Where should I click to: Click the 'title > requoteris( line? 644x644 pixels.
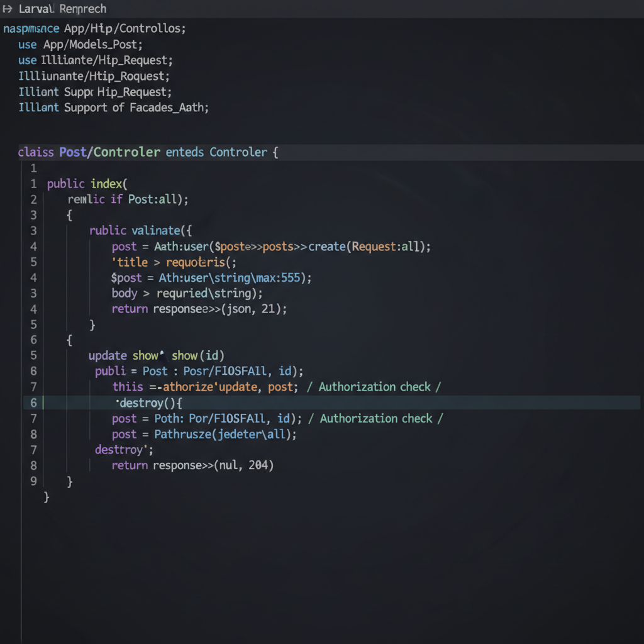tap(174, 262)
